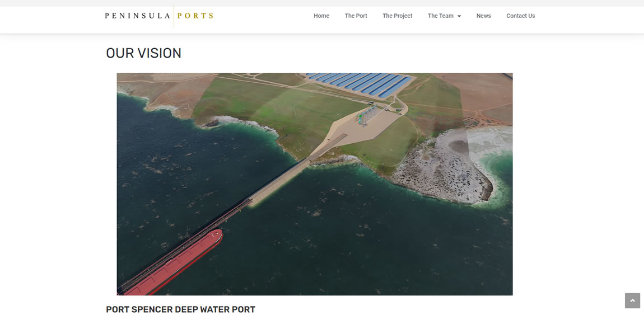Click the scroll-to-top arrow button
Image resolution: width=644 pixels, height=315 pixels.
point(632,300)
